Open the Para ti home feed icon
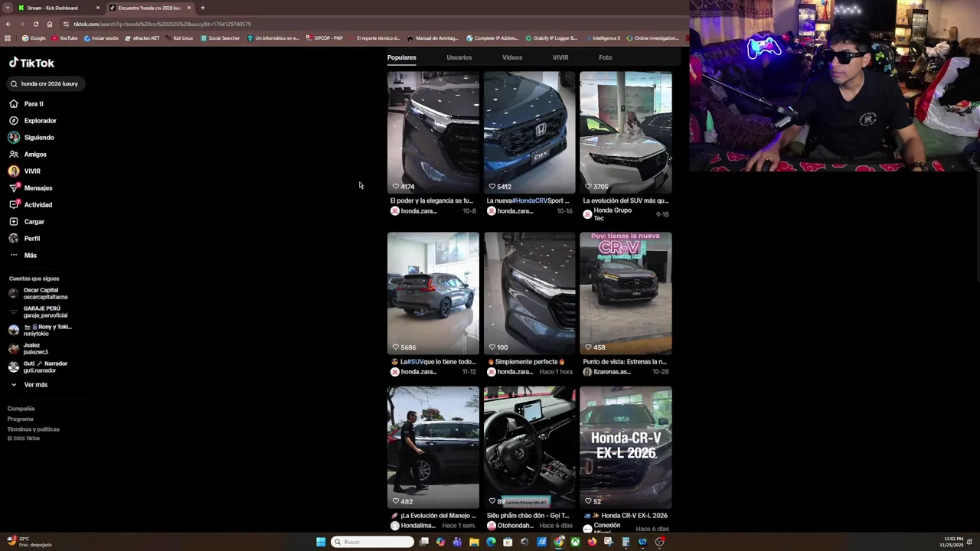980x551 pixels. click(14, 103)
